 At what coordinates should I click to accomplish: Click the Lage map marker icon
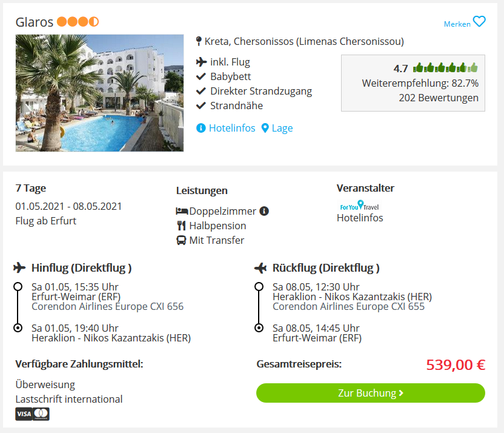tap(265, 129)
